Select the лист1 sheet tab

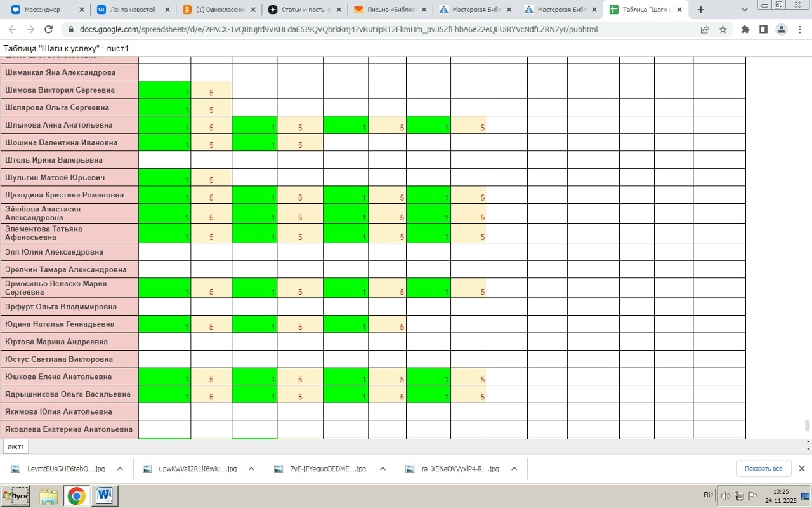point(16,446)
